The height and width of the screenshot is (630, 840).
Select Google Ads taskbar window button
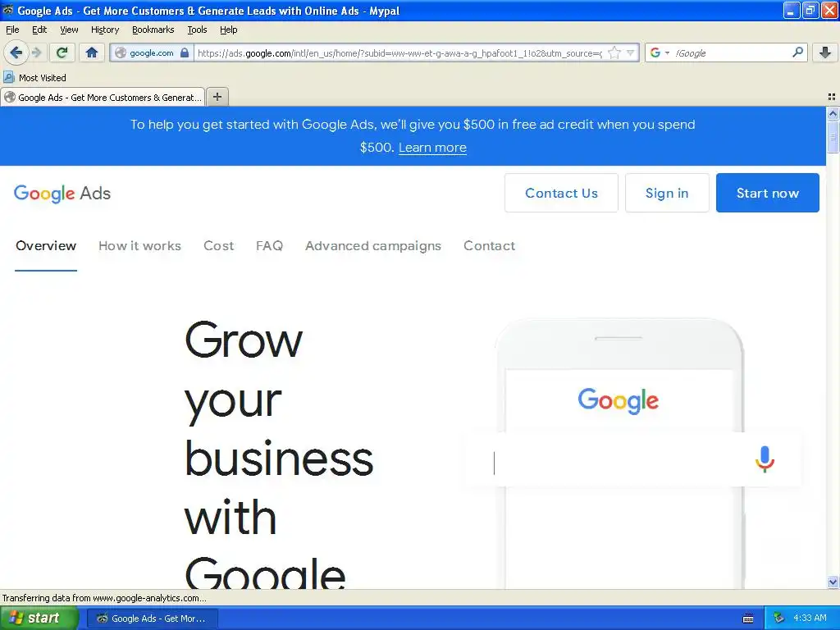(153, 619)
